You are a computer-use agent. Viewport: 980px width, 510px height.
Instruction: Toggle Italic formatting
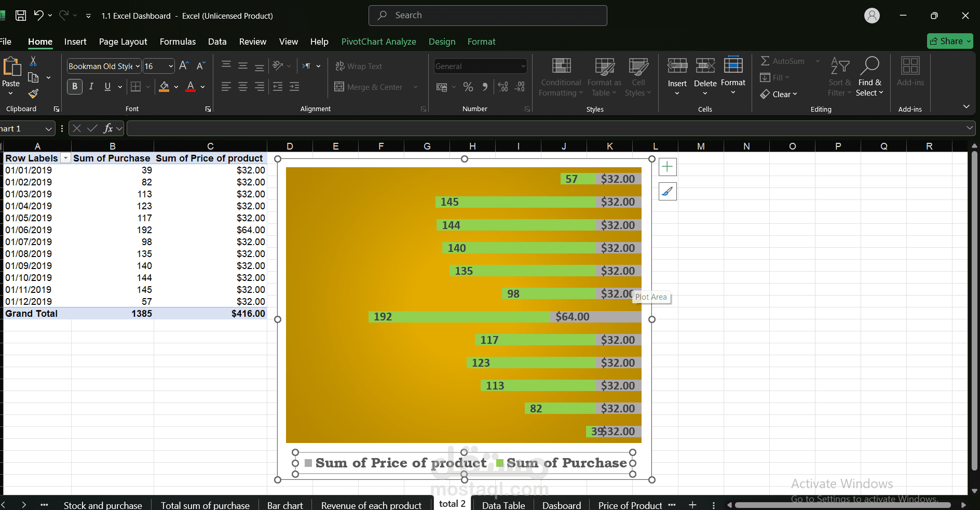coord(91,87)
